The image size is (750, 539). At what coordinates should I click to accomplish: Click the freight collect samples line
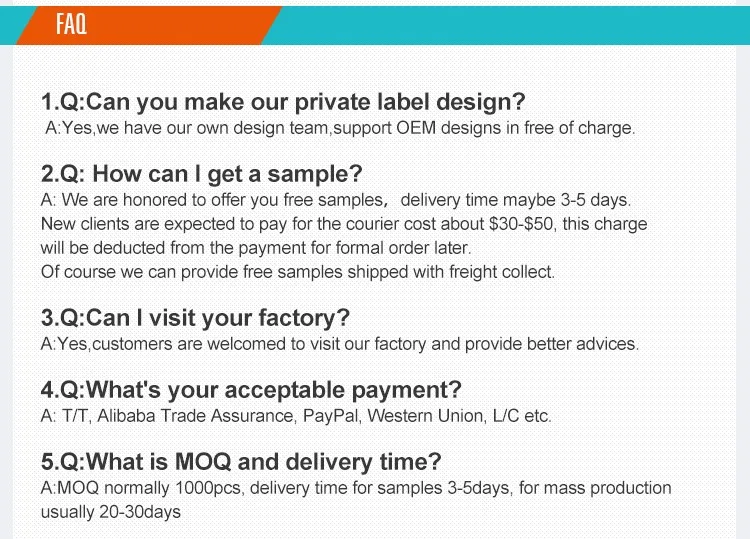[297, 271]
